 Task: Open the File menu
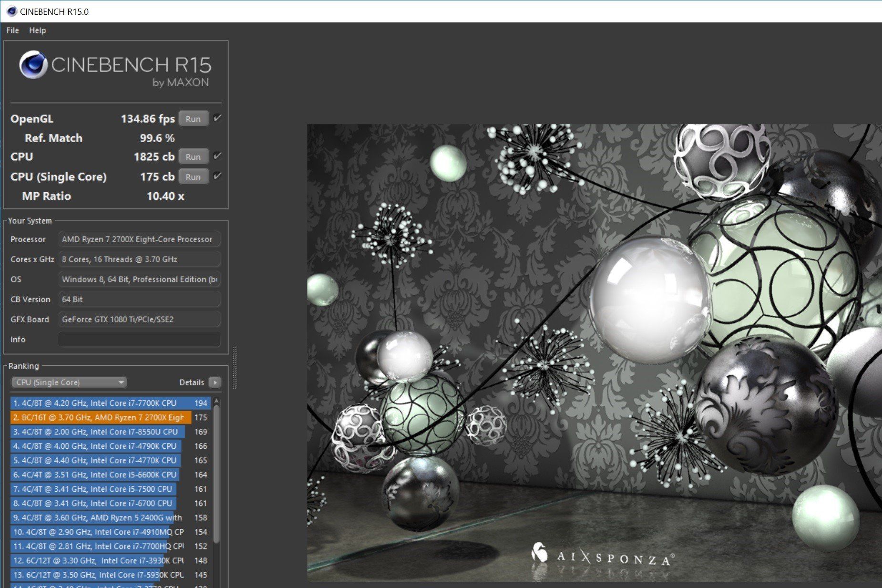pos(12,30)
